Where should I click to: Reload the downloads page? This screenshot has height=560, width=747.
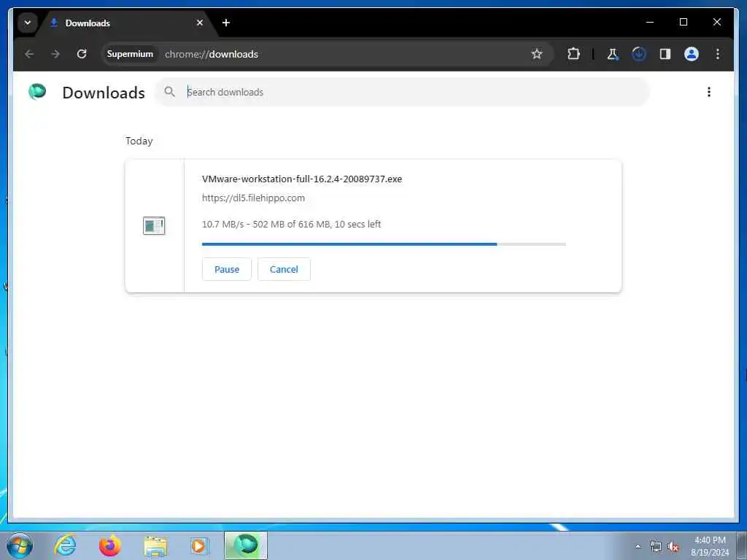tap(82, 54)
